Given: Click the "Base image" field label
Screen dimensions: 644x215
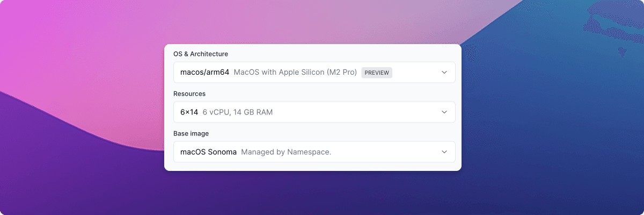Looking at the screenshot, I should 191,133.
